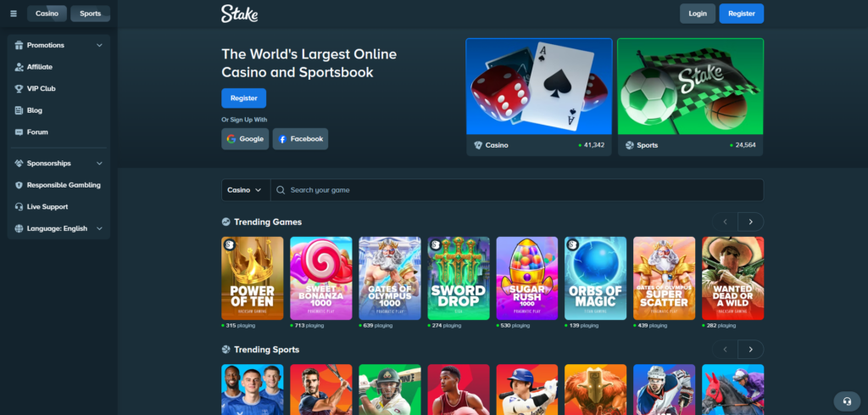
Task: Click the Login button
Action: pos(698,14)
